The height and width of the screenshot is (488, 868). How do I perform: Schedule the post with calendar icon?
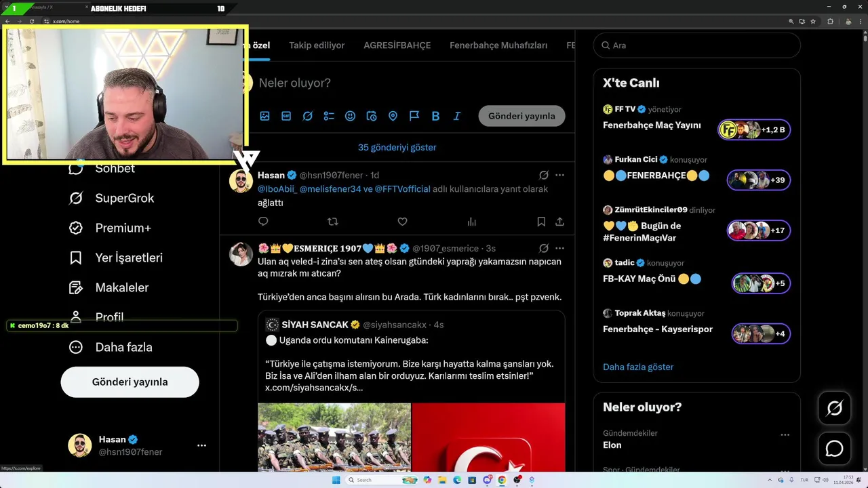372,116
